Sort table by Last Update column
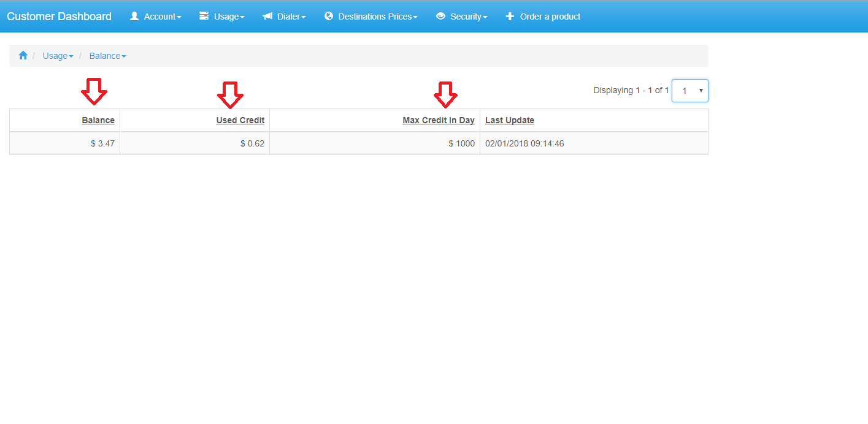 tap(510, 120)
